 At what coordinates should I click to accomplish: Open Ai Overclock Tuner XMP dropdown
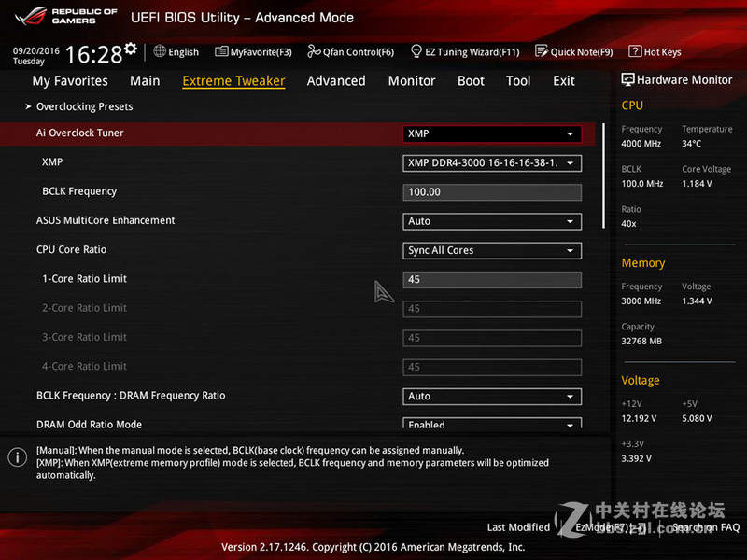tap(492, 133)
